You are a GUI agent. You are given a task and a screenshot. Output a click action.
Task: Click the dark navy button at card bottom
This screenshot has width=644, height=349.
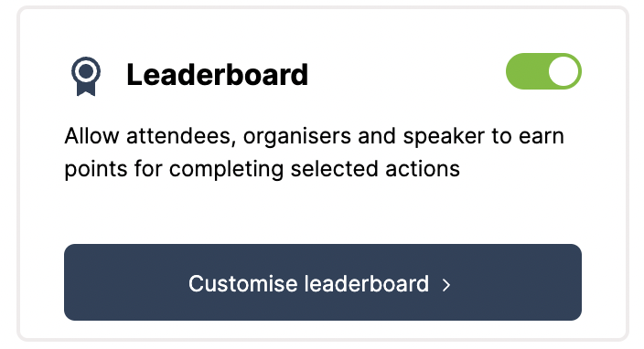coord(323,282)
